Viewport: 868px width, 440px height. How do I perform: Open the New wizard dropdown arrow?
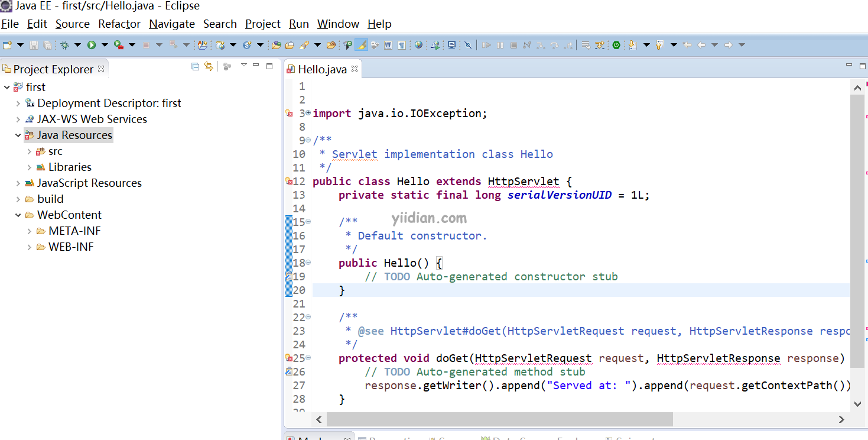(20, 45)
